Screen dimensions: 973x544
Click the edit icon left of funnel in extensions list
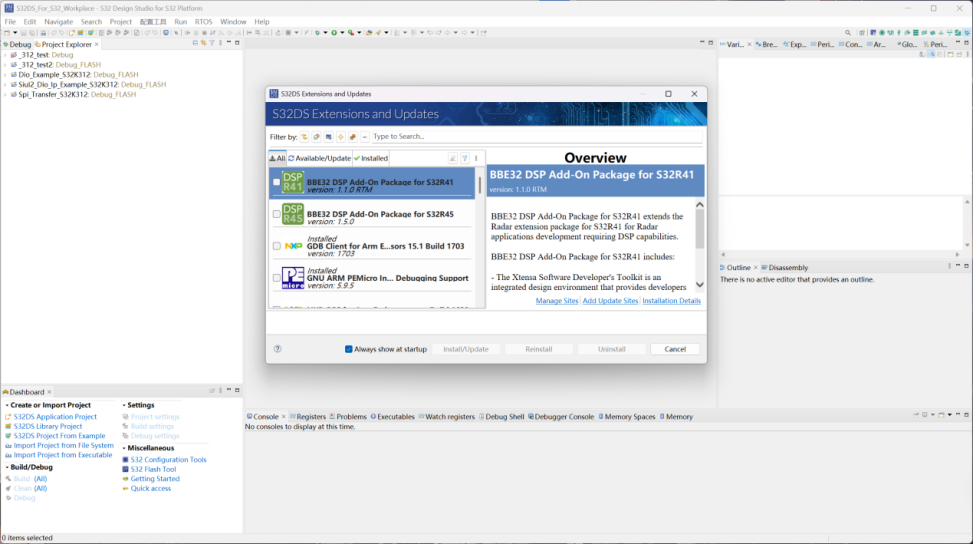[453, 158]
